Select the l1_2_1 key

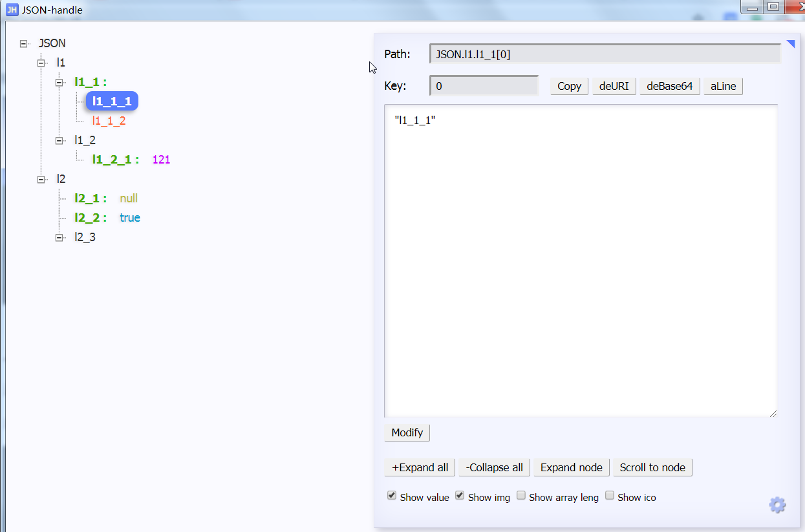(x=115, y=160)
